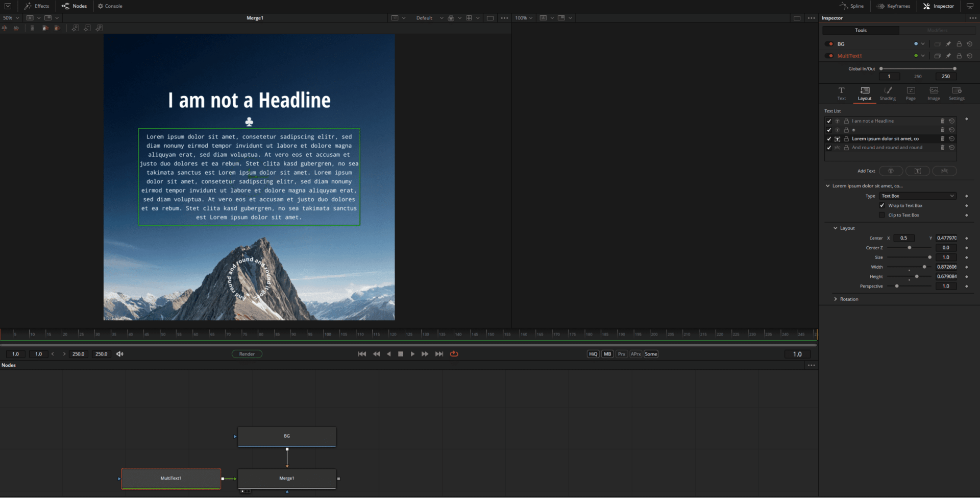Open the Keyframes editor
This screenshot has height=498, width=980.
(893, 6)
